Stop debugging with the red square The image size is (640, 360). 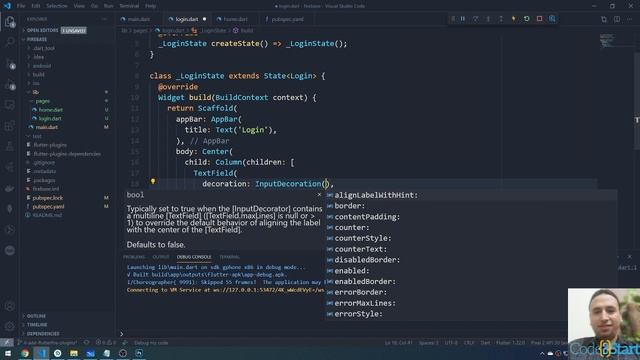click(x=539, y=19)
